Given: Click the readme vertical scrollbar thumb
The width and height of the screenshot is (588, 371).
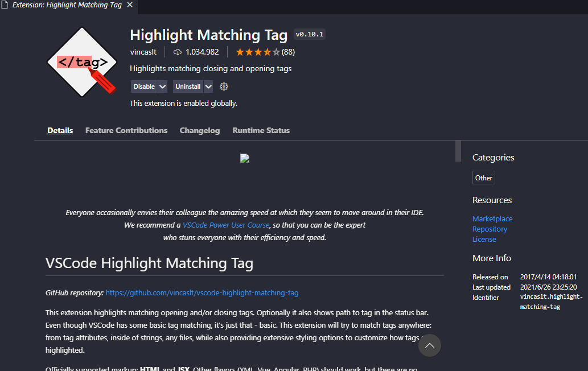Looking at the screenshot, I should click(458, 151).
